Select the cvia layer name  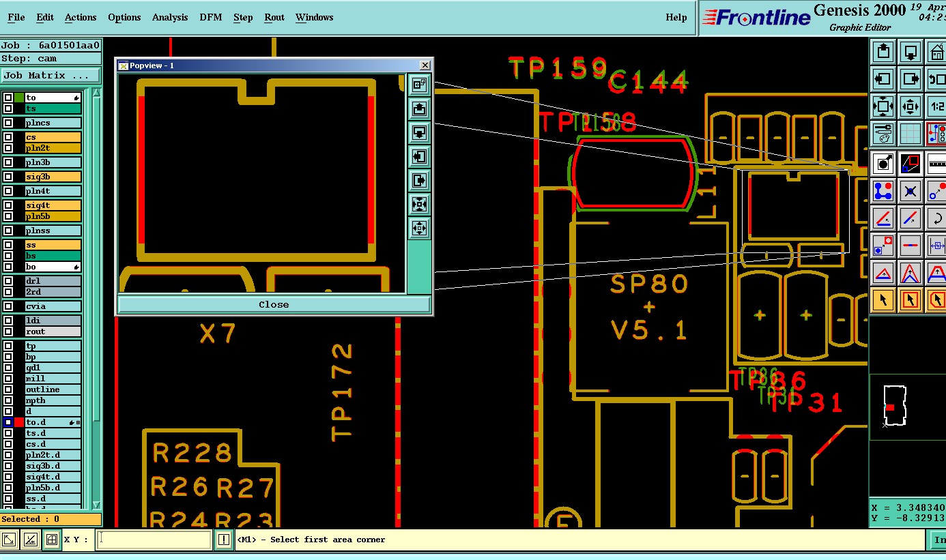pos(53,306)
